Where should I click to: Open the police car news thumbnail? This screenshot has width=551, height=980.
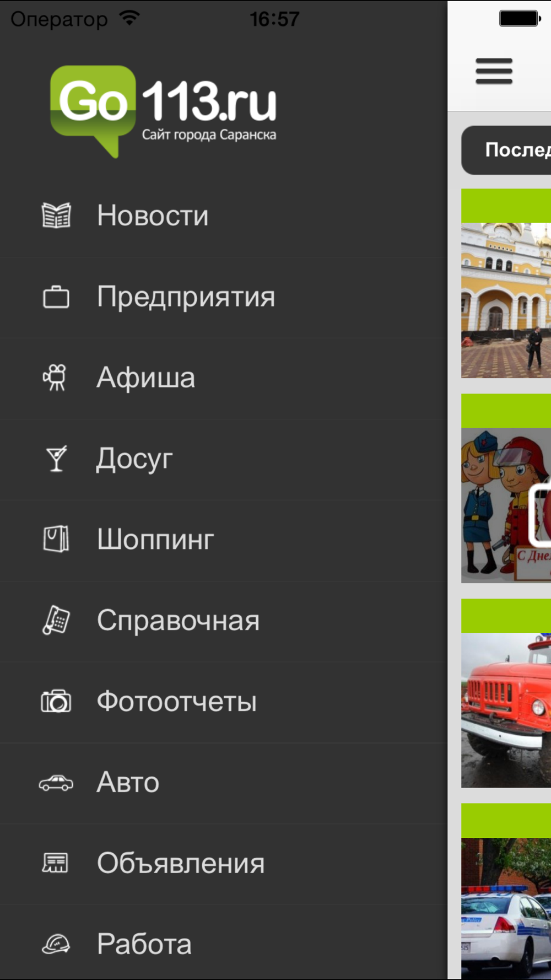click(x=506, y=908)
